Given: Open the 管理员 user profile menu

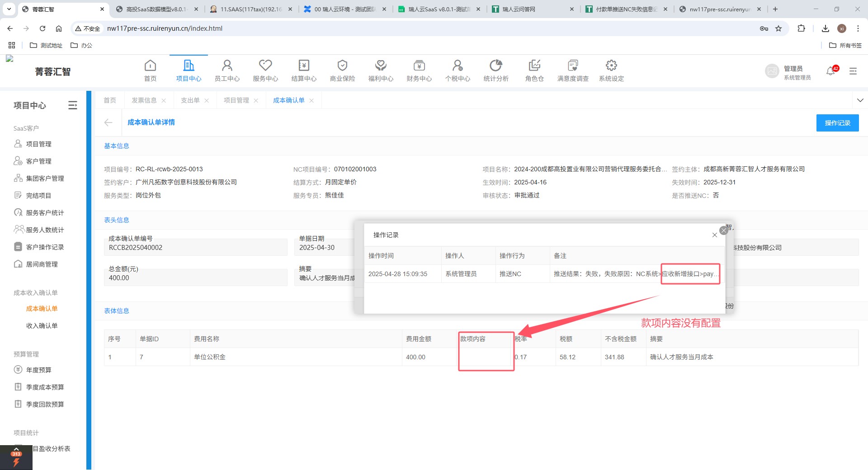Looking at the screenshot, I should (x=788, y=71).
